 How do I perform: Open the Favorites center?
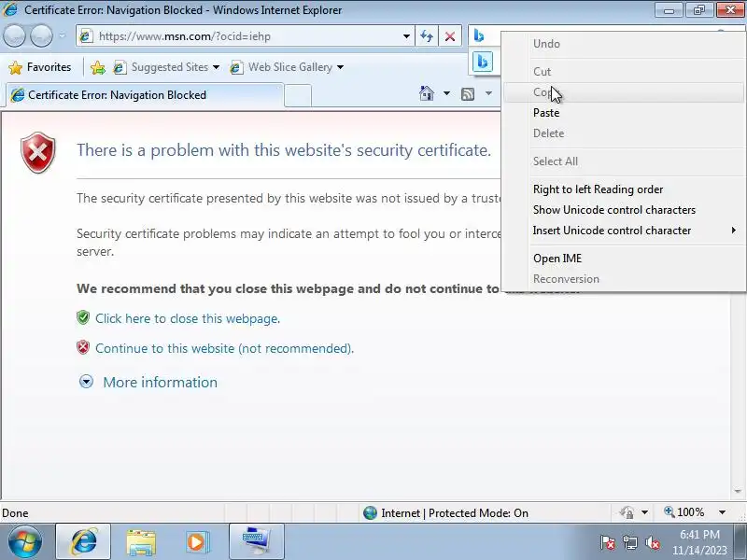[40, 67]
